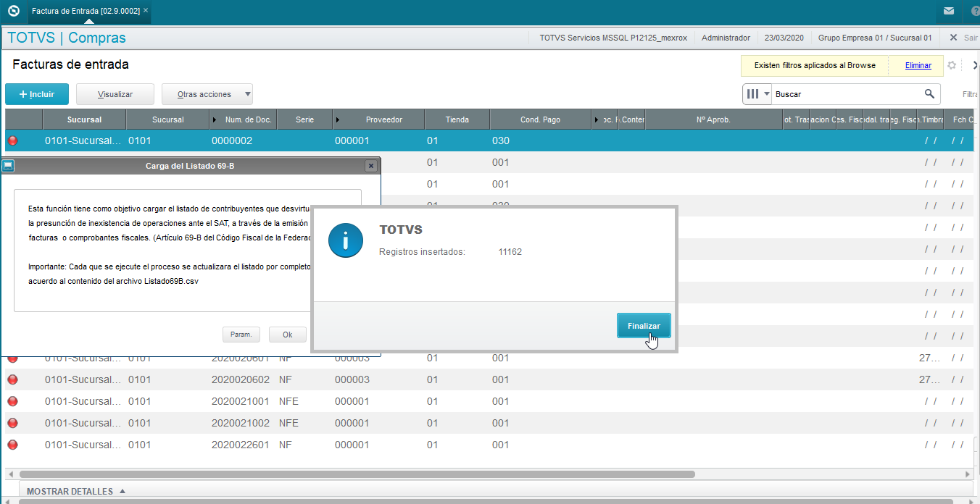The width and height of the screenshot is (980, 504).
Task: Click document number 2020022601 cell
Action: [241, 445]
